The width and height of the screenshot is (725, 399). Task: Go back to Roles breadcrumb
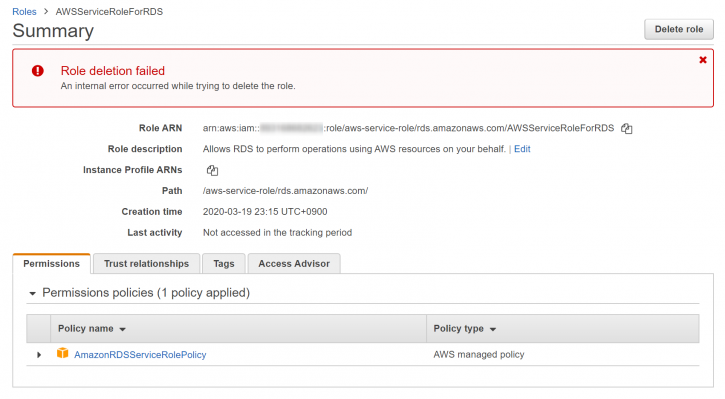[24, 12]
